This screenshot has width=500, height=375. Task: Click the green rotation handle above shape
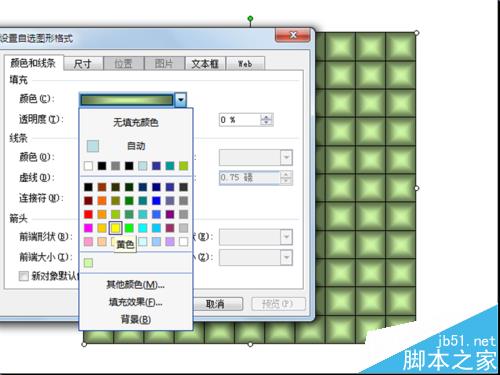pos(250,19)
